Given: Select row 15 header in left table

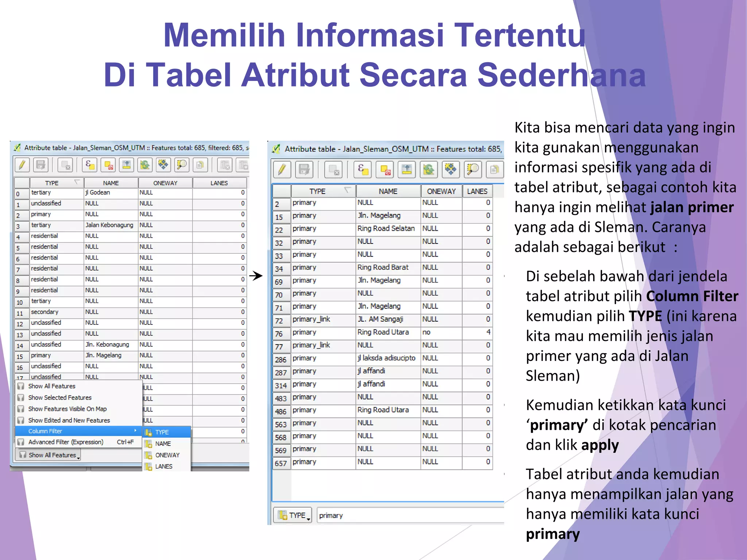Looking at the screenshot, I should [22, 356].
